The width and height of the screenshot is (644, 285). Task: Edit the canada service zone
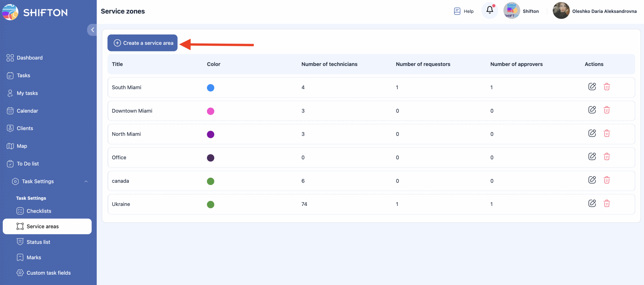coord(592,180)
